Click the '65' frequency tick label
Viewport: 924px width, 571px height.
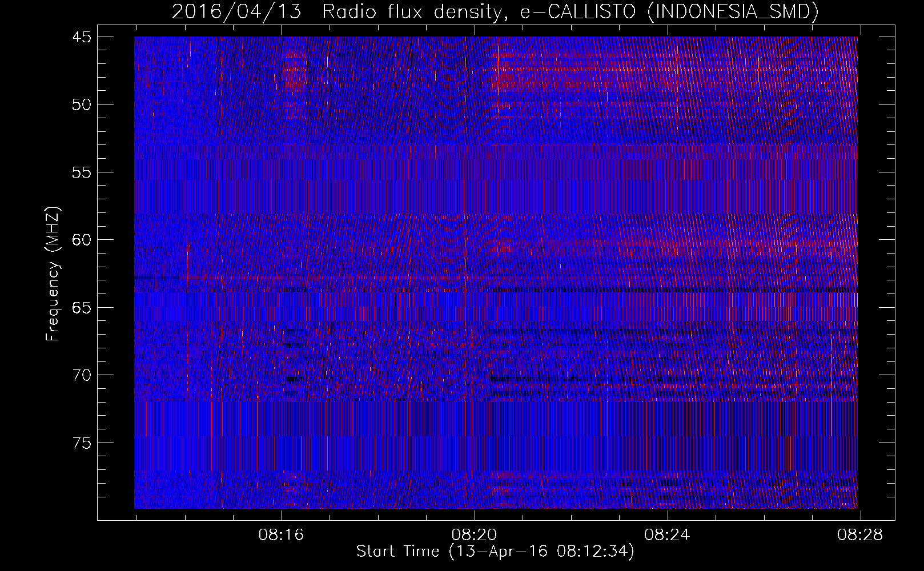82,308
